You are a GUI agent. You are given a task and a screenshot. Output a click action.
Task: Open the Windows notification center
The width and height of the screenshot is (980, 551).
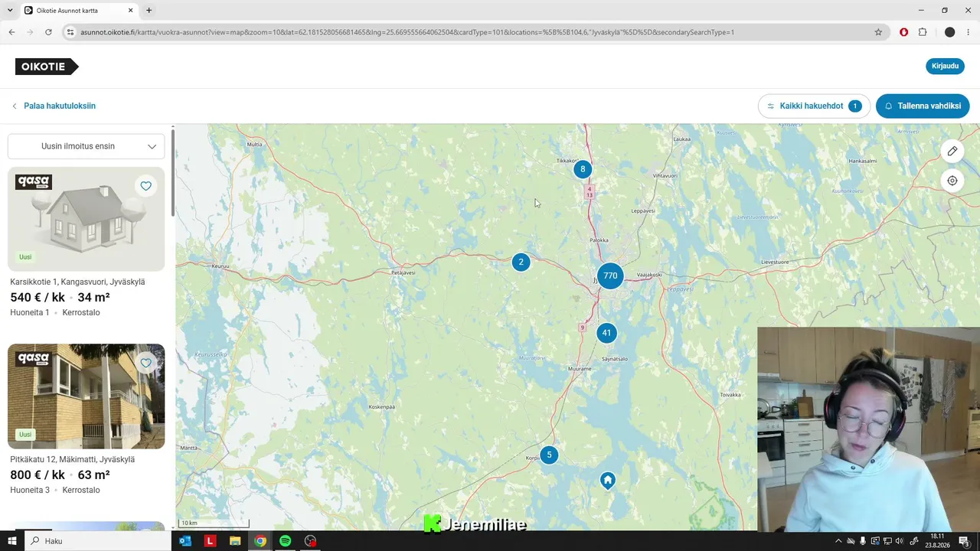965,541
